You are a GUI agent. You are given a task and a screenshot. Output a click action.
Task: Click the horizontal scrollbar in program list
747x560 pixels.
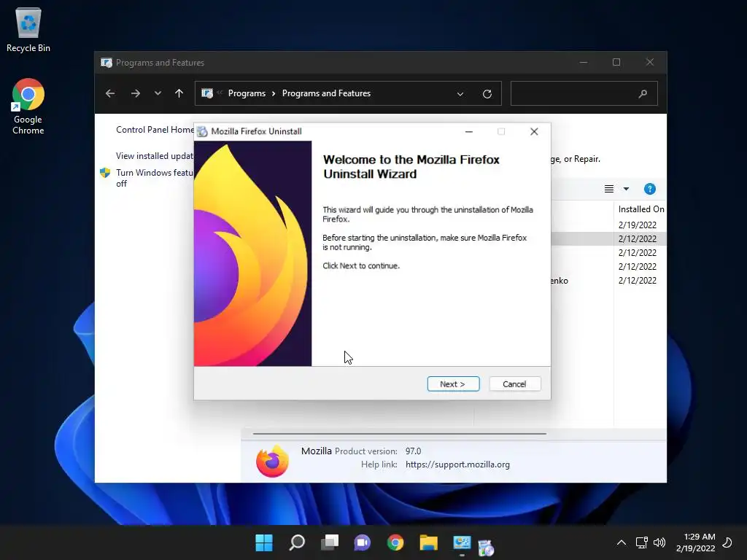(x=399, y=434)
